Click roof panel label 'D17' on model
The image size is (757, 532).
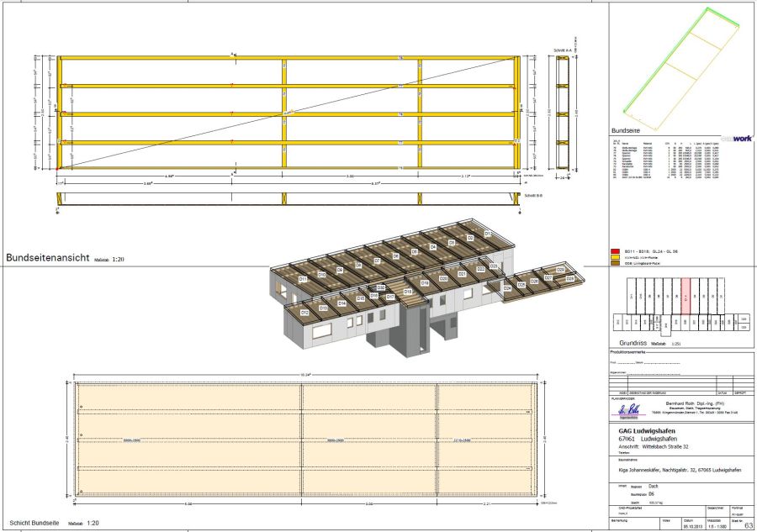[390, 298]
